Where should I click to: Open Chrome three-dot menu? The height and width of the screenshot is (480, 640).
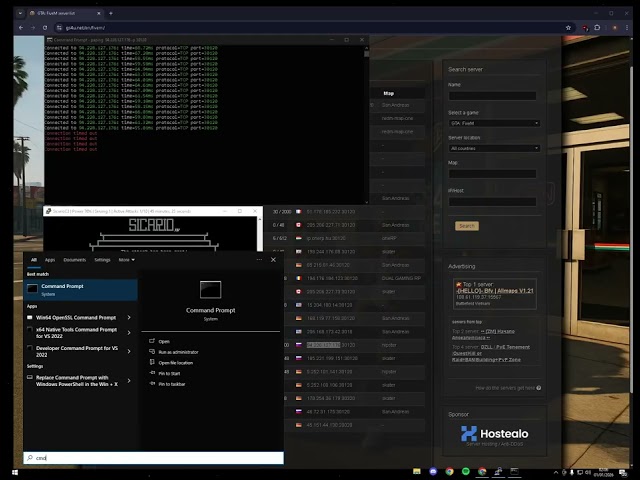point(627,28)
